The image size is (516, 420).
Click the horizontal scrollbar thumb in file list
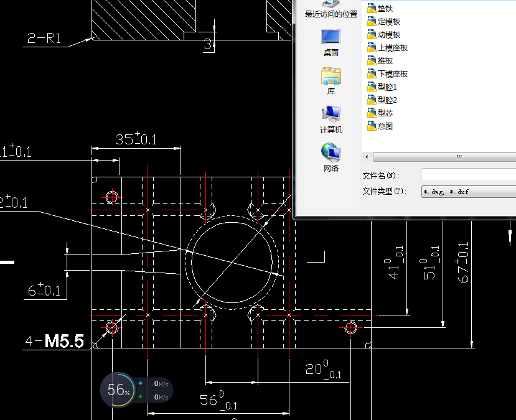444,157
